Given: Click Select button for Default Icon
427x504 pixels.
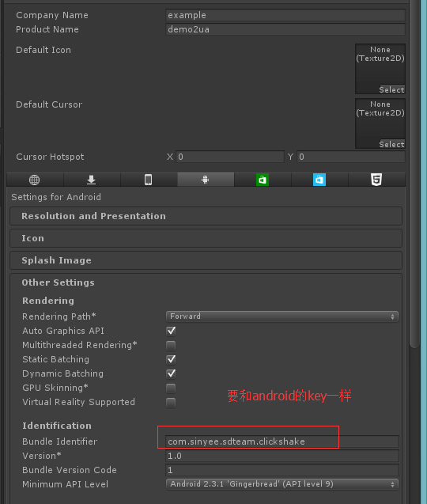Looking at the screenshot, I should pos(391,89).
